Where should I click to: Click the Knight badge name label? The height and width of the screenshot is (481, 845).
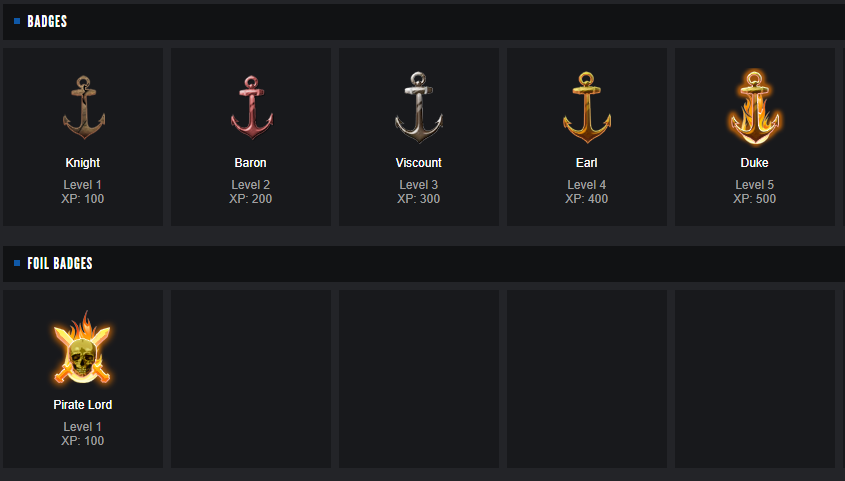pos(83,163)
